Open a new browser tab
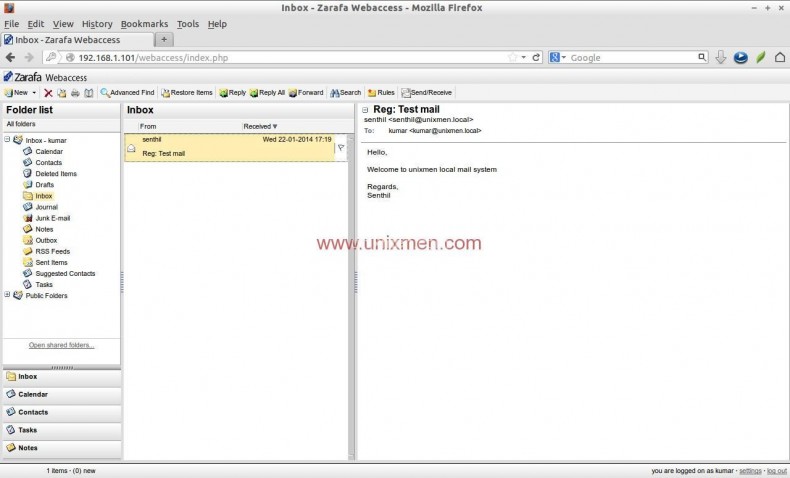Viewport: 790px width, 478px height. click(164, 39)
